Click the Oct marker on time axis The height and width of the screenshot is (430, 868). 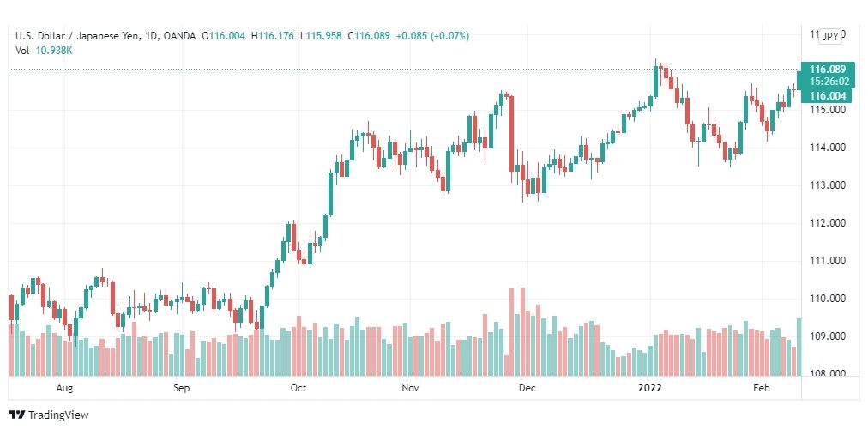(298, 388)
